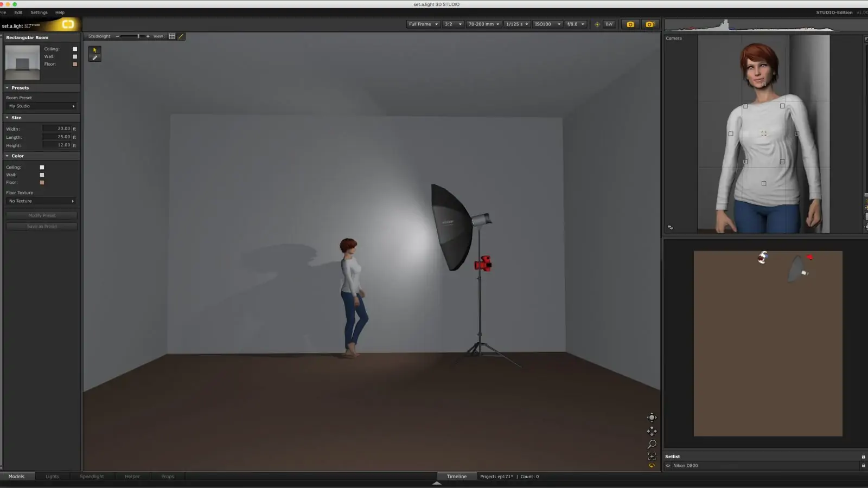Open the Settings menu

[39, 12]
